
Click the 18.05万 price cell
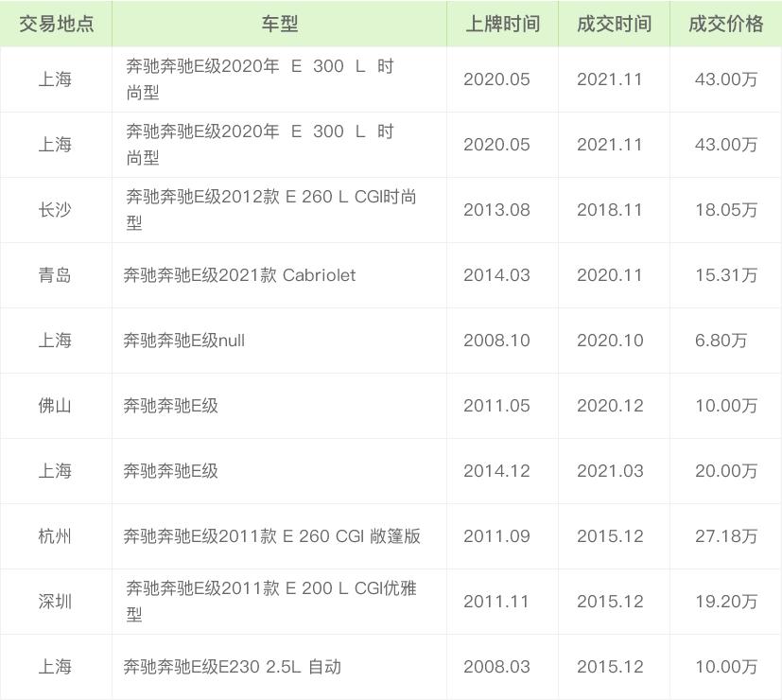click(x=725, y=210)
